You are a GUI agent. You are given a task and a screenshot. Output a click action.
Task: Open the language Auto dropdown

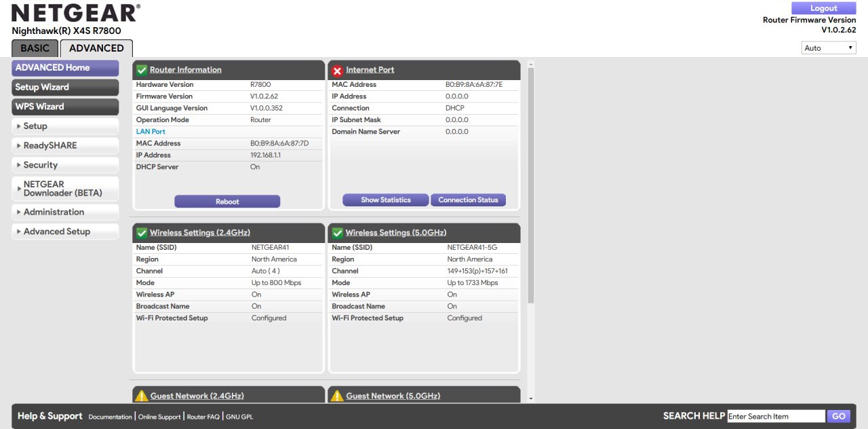pos(829,48)
